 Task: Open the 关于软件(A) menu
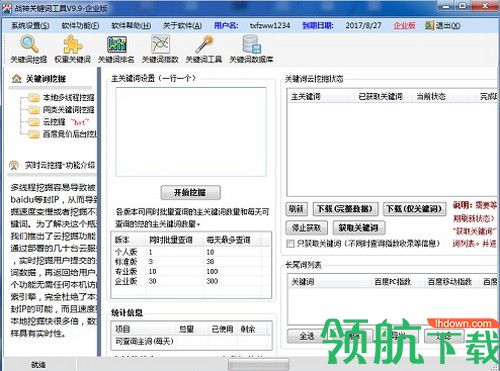(x=182, y=25)
